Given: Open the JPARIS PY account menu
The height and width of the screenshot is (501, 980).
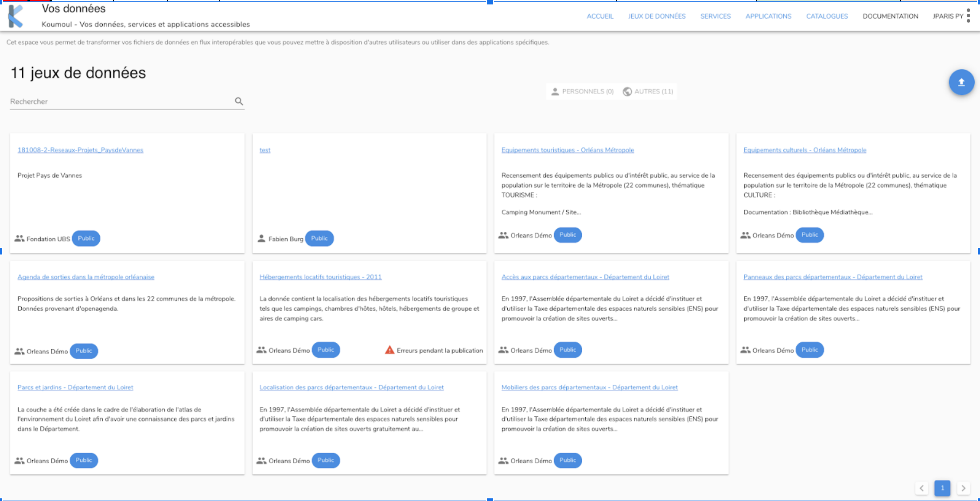Looking at the screenshot, I should point(948,16).
